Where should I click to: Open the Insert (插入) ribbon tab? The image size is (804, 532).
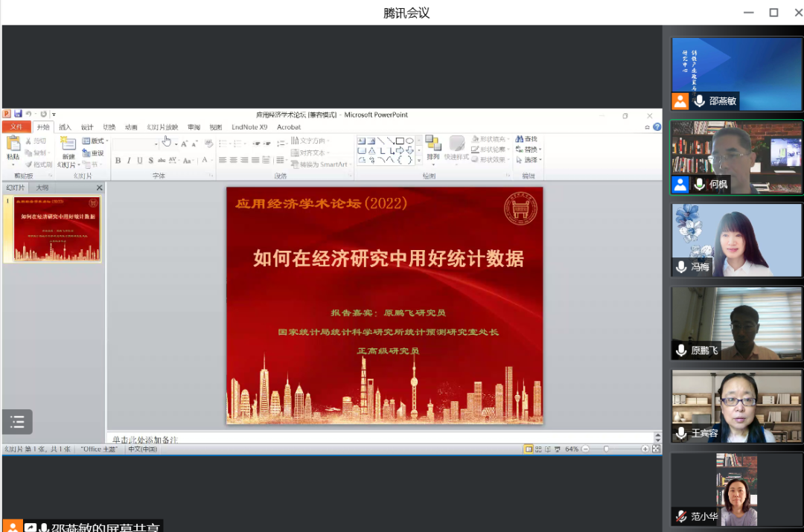click(x=65, y=127)
